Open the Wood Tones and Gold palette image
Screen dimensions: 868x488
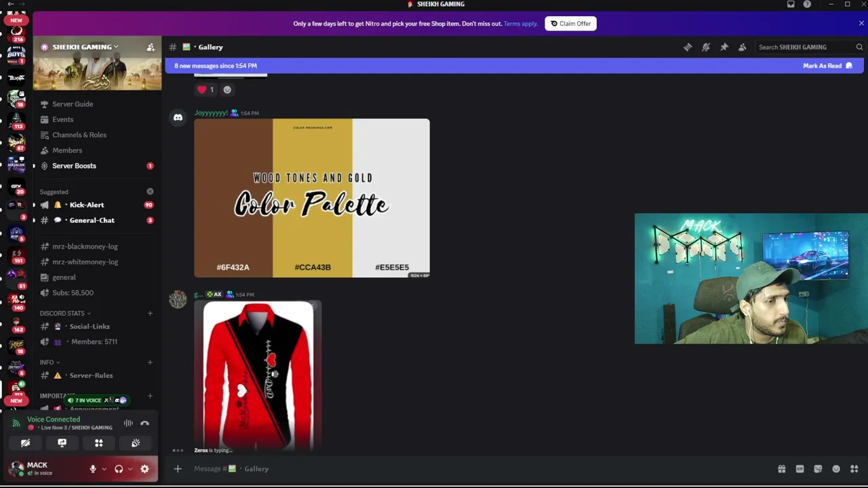coord(312,199)
